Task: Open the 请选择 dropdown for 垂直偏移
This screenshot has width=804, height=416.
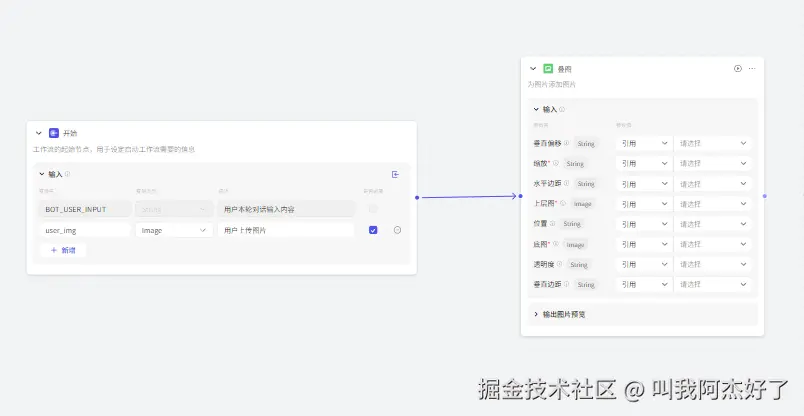Action: tap(713, 144)
